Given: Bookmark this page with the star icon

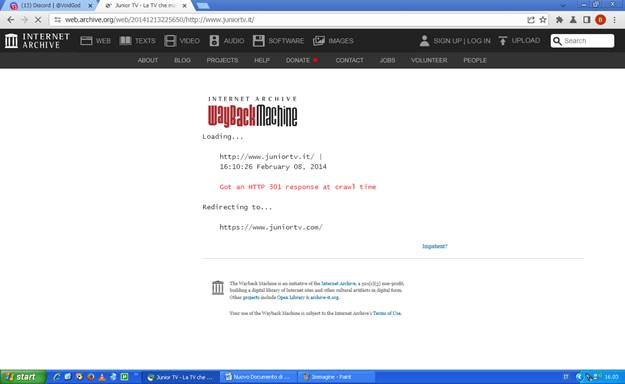Looking at the screenshot, I should coord(543,20).
